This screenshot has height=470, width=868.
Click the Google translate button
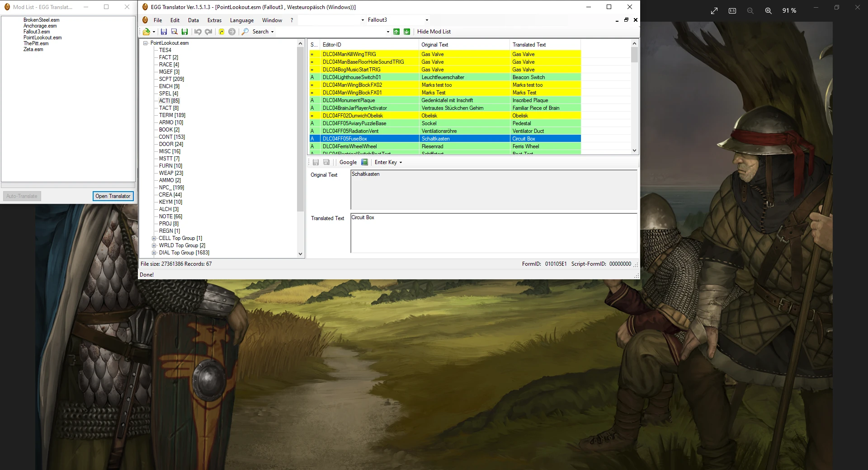[348, 162]
